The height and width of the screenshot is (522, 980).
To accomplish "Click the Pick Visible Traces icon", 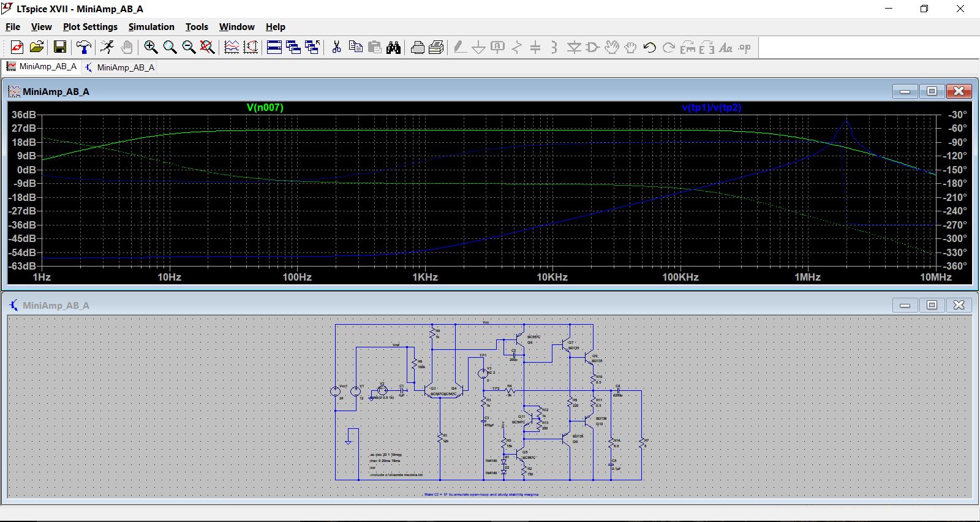I will [251, 47].
